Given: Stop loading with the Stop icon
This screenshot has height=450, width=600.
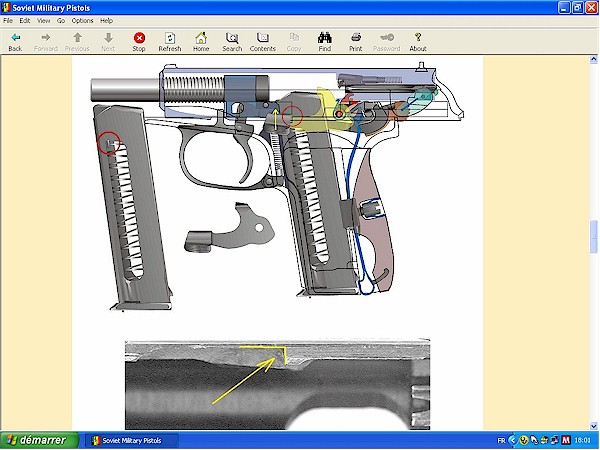Looking at the screenshot, I should [x=139, y=38].
